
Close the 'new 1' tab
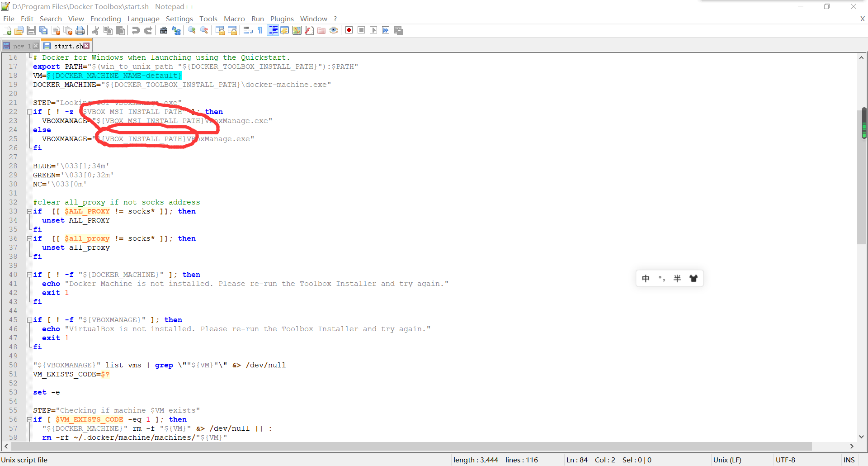(36, 46)
